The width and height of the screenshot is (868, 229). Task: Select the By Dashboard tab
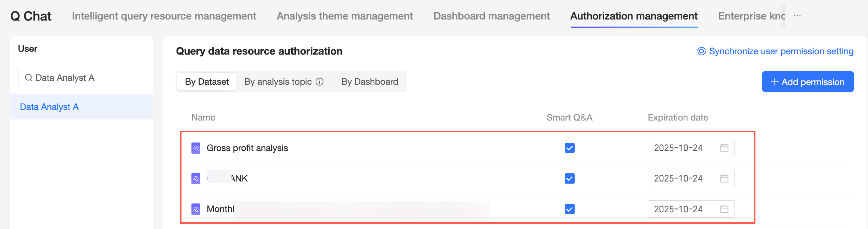tap(369, 82)
